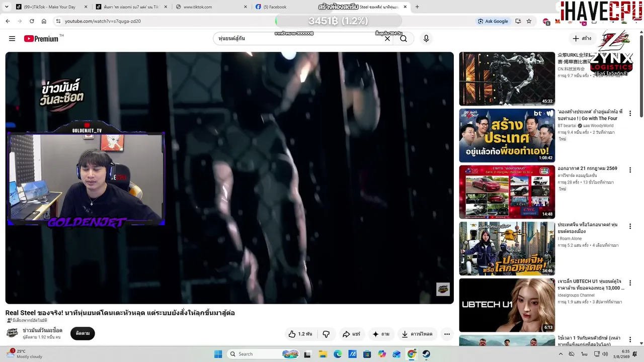The width and height of the screenshot is (644, 362).
Task: Open weather widget showing 25°C
Action: pos(24,354)
